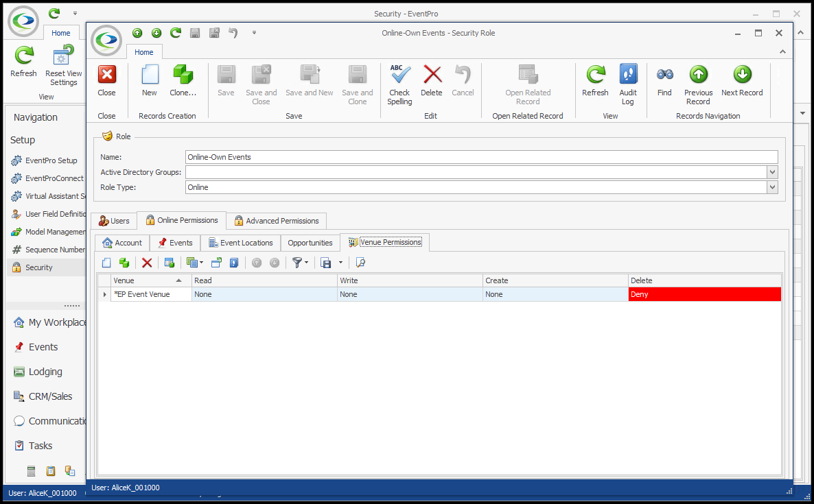Switch to the Account sub-tab
Image resolution: width=814 pixels, height=504 pixels.
pyautogui.click(x=123, y=243)
